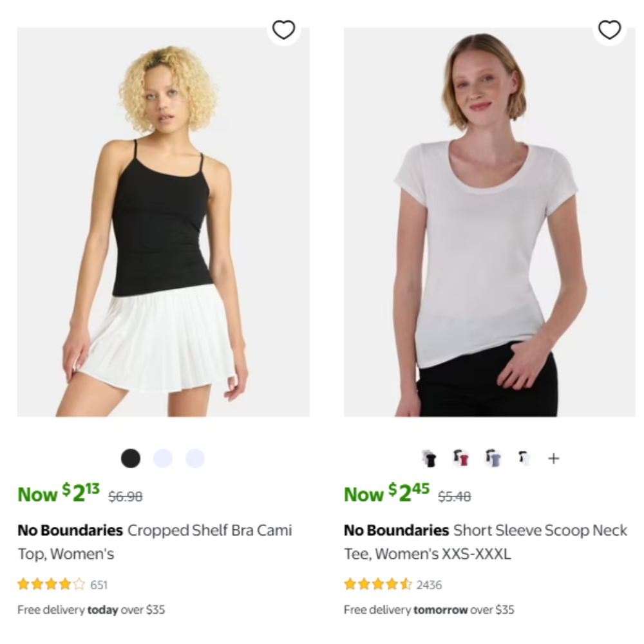Favorite the Cropped Shelf Bra Cami with heart icon

(x=283, y=30)
